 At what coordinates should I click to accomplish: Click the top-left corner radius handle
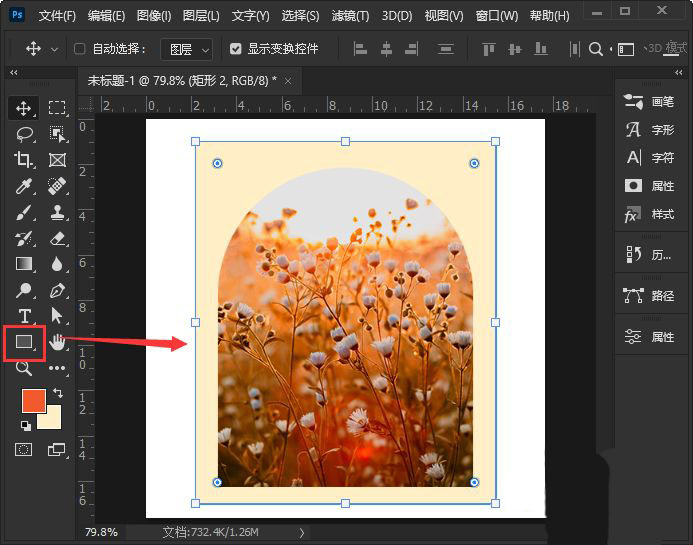click(217, 164)
